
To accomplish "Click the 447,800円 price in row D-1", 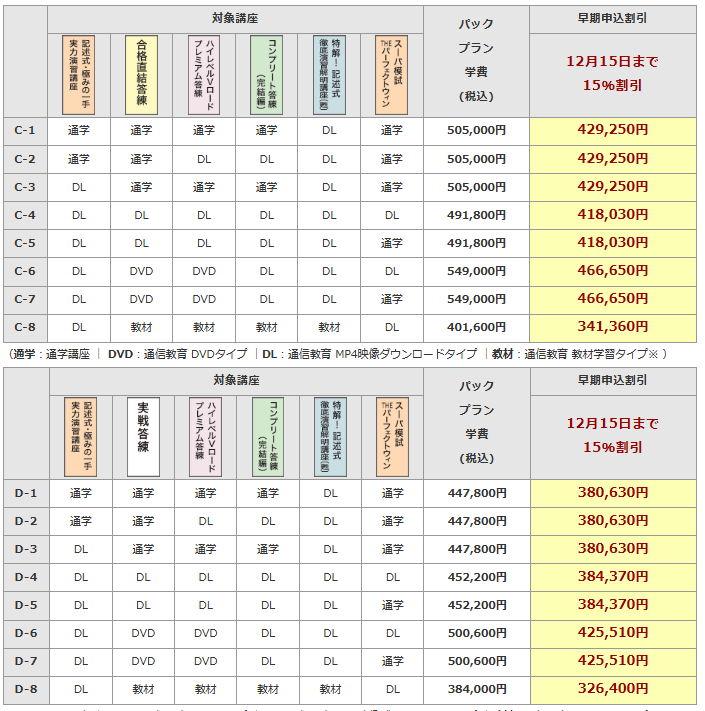I will (477, 493).
